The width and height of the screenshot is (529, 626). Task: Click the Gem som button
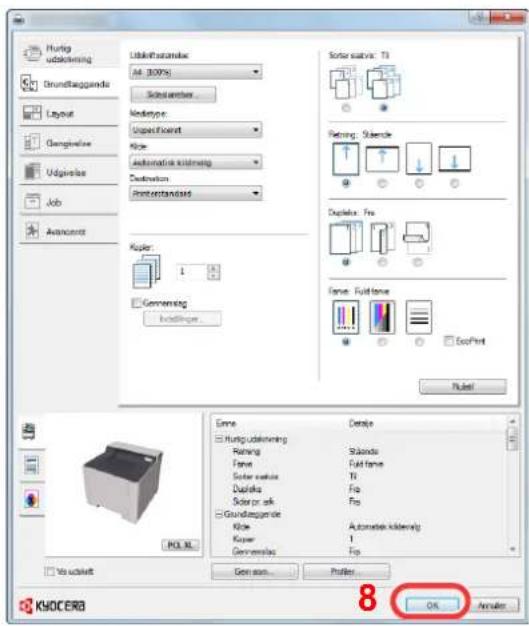(x=254, y=571)
